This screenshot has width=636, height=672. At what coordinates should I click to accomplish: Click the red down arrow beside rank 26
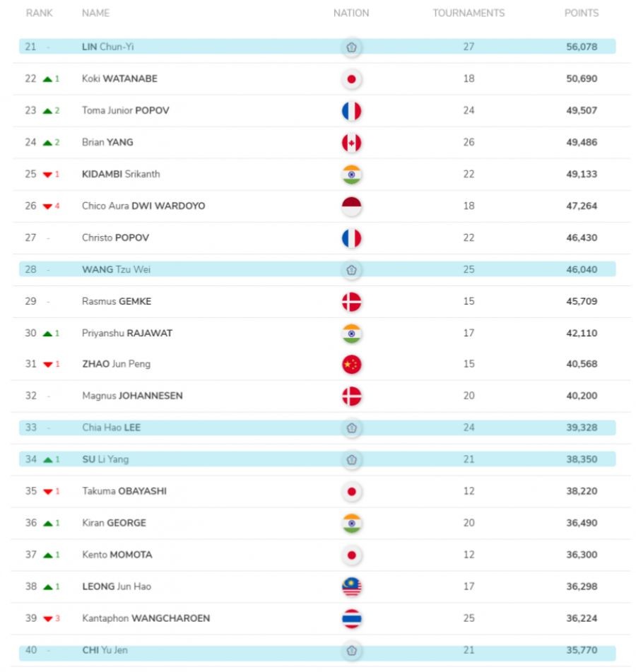(47, 206)
